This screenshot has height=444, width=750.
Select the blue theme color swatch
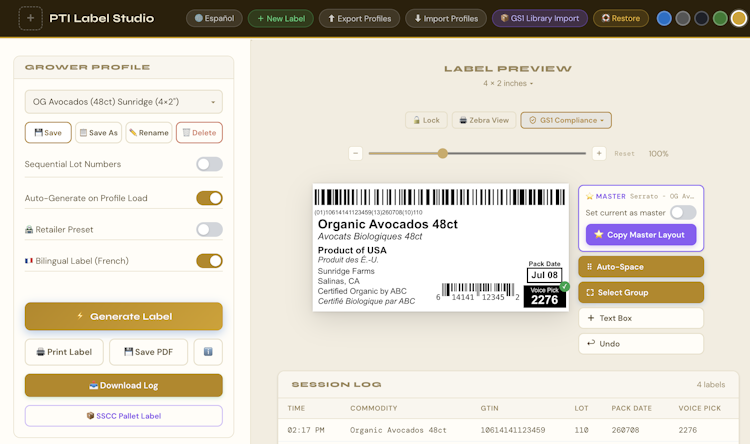click(x=664, y=18)
